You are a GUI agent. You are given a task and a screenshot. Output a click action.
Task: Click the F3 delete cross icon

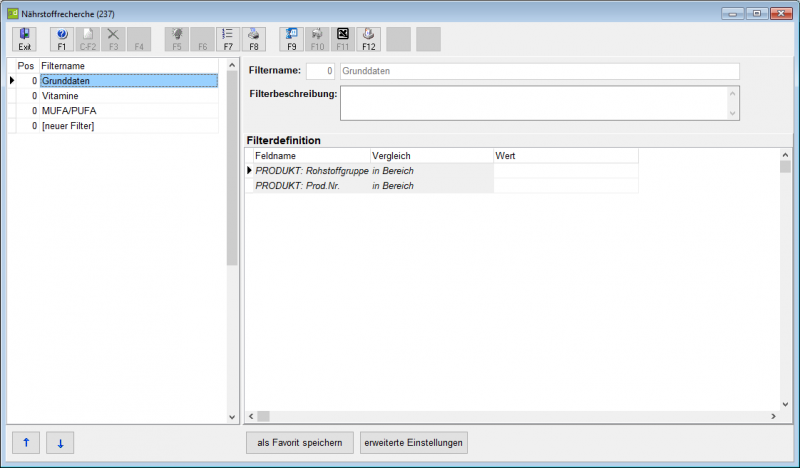pos(113,39)
